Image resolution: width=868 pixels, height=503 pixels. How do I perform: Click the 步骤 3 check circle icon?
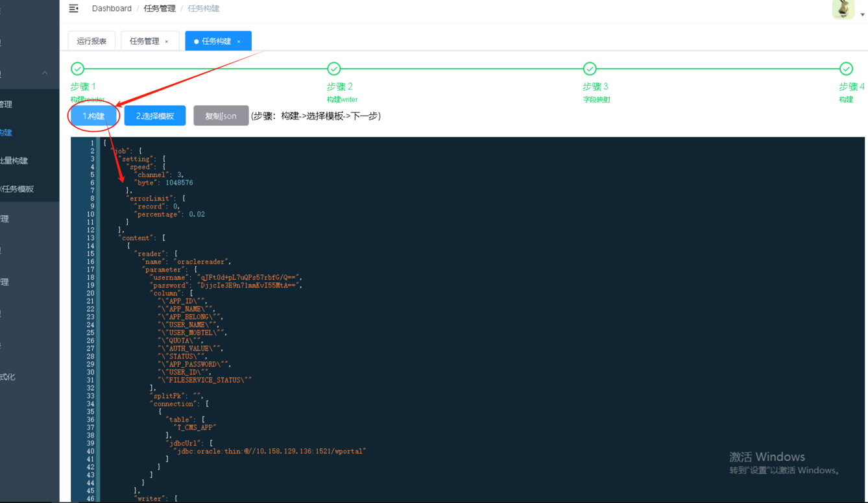tap(589, 69)
